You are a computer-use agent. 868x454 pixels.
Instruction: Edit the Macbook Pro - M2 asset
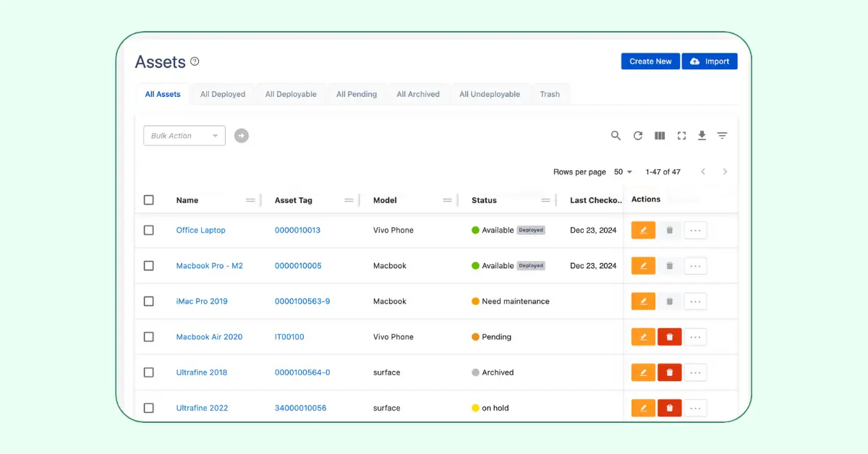643,265
